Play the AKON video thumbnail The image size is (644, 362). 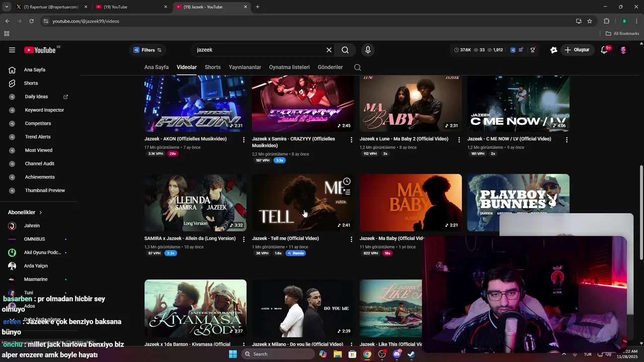coord(195,104)
